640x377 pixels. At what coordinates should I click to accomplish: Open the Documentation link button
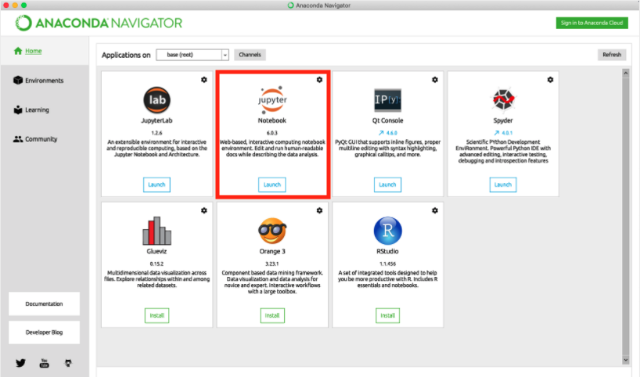44,304
